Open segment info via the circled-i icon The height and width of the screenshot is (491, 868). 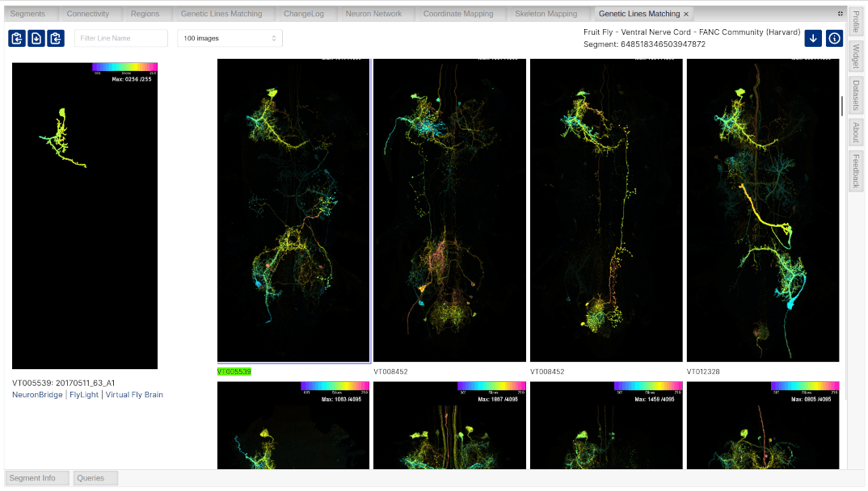(834, 37)
